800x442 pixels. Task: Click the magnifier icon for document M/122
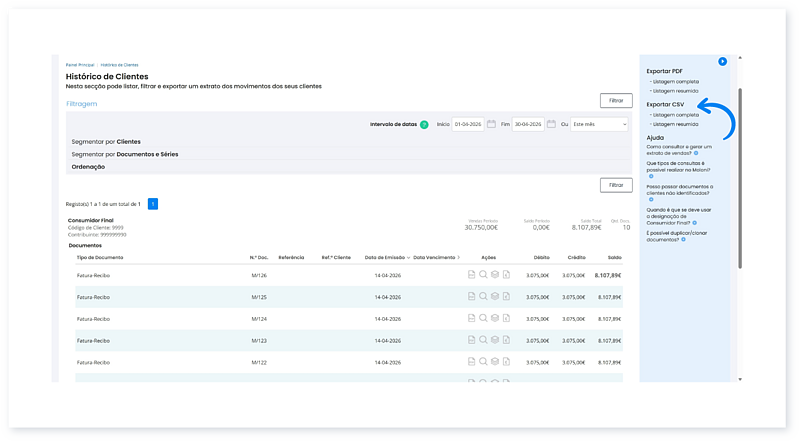pos(483,362)
